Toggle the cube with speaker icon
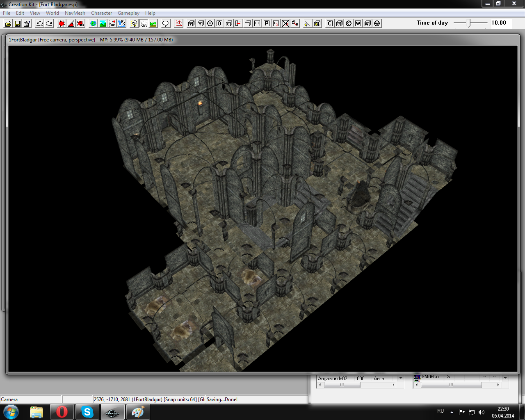 317,23
